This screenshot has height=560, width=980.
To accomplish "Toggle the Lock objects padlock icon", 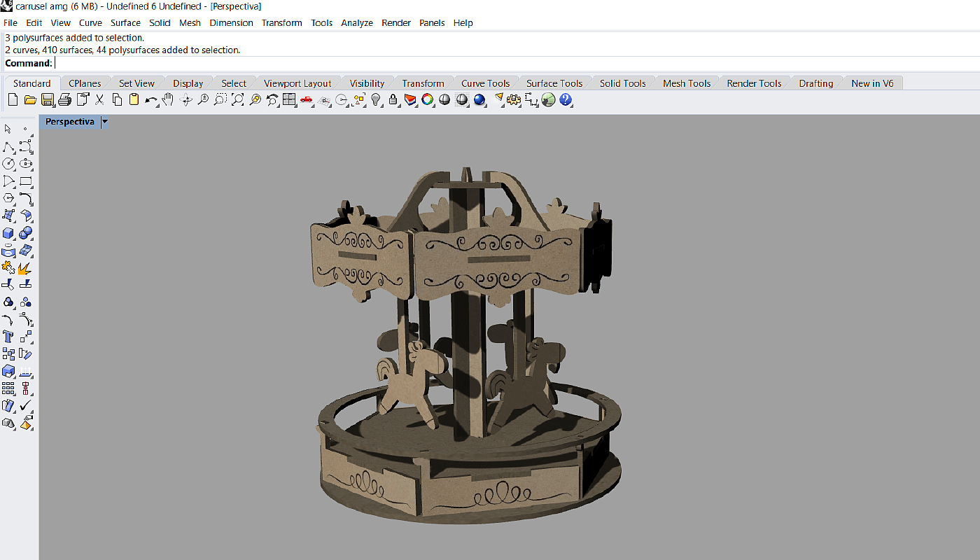I will pos(393,100).
